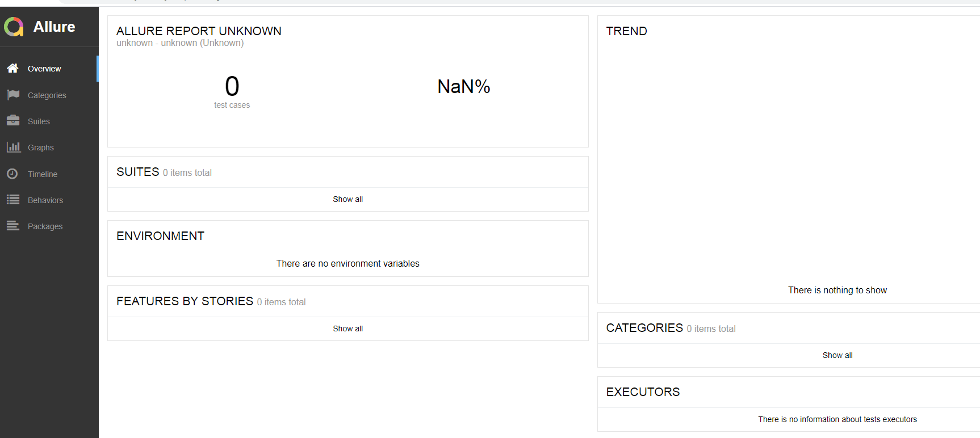Navigate to Packages
Screen dimensions: 980x438
(x=49, y=226)
